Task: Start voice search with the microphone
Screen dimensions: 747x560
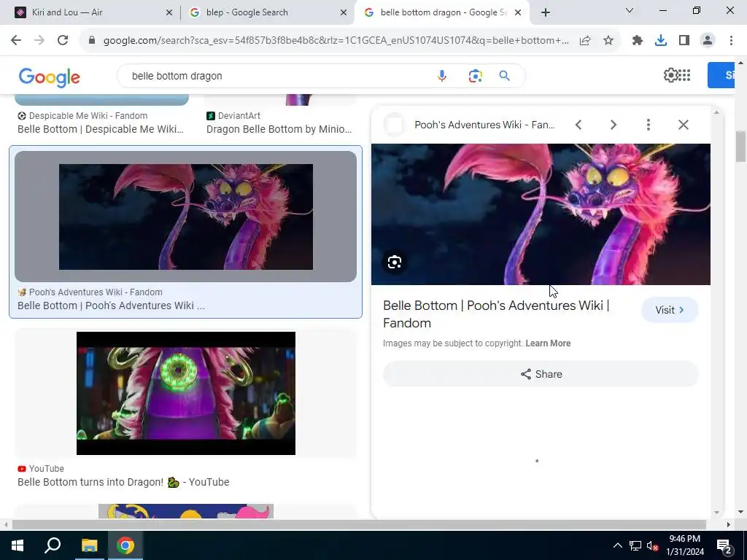Action: [442, 76]
